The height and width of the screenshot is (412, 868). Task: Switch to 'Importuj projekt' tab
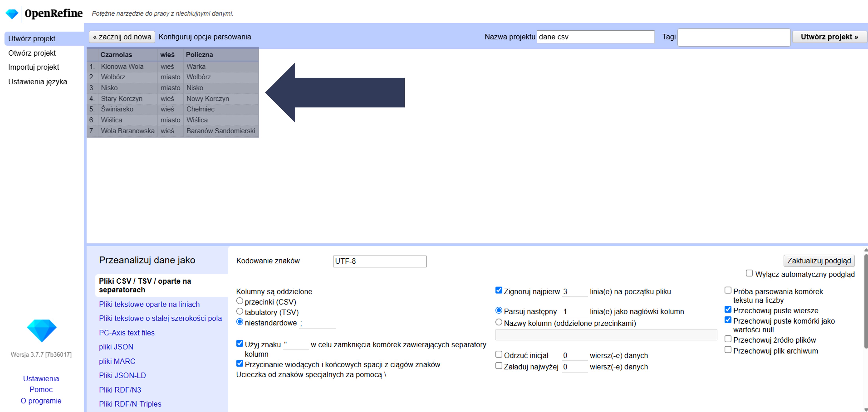point(34,67)
